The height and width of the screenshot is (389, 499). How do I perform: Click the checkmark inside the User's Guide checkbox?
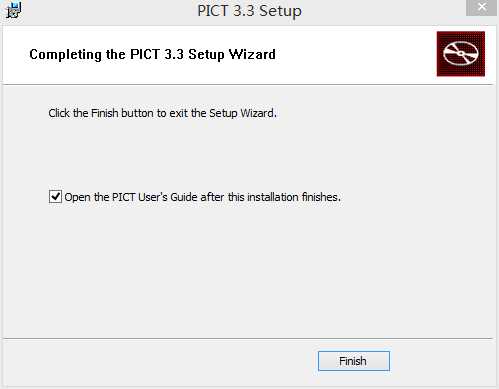pos(55,196)
